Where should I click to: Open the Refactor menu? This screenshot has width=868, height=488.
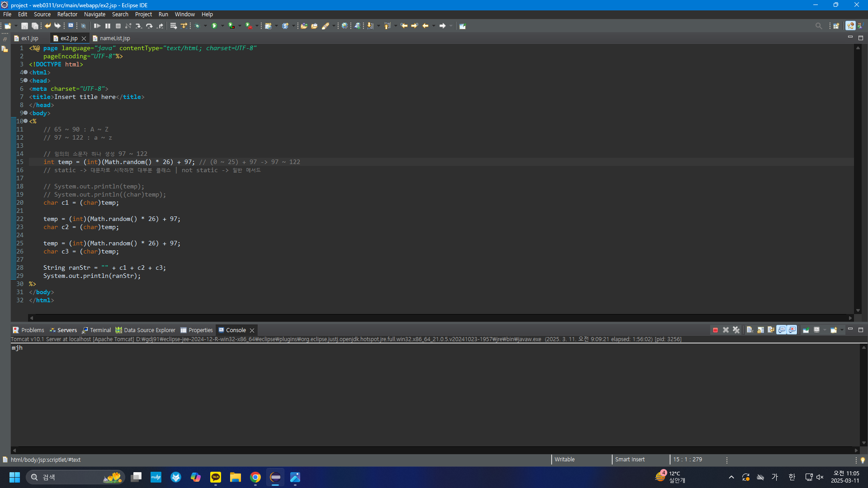[67, 14]
